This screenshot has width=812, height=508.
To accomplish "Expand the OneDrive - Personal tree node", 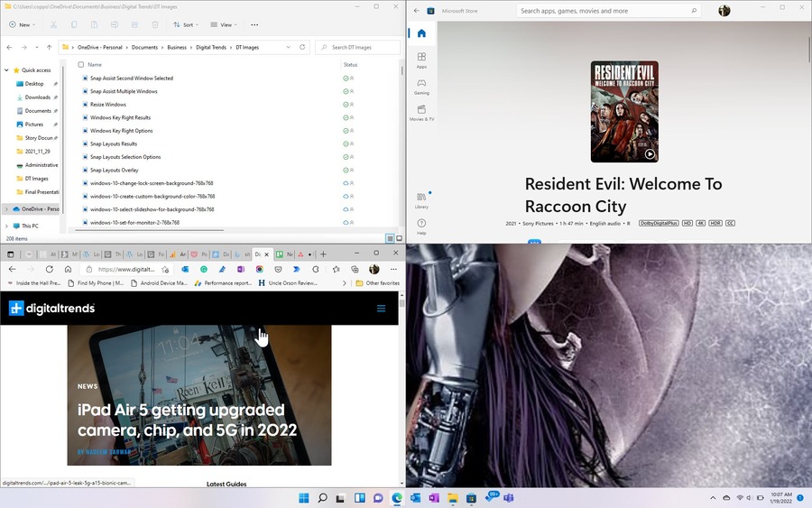I will [6, 209].
